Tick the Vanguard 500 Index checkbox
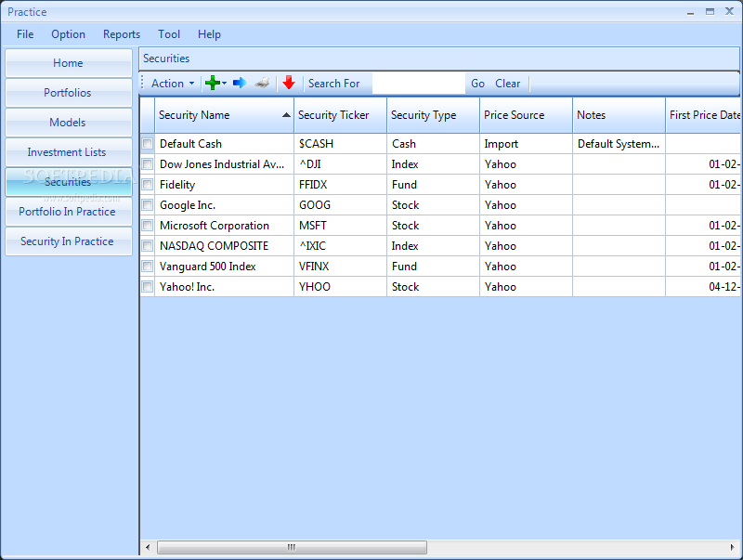The width and height of the screenshot is (743, 560). [148, 266]
